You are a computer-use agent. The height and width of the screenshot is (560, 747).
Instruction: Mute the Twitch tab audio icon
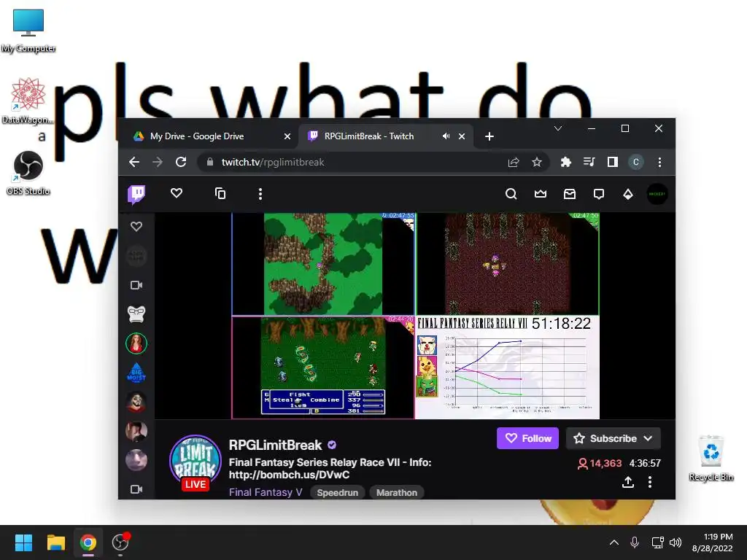(x=446, y=136)
